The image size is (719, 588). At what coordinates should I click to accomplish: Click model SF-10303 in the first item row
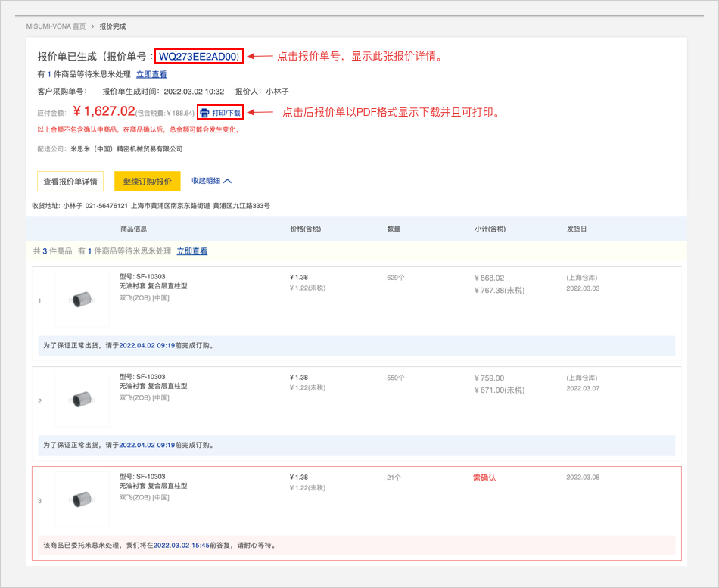(142, 277)
